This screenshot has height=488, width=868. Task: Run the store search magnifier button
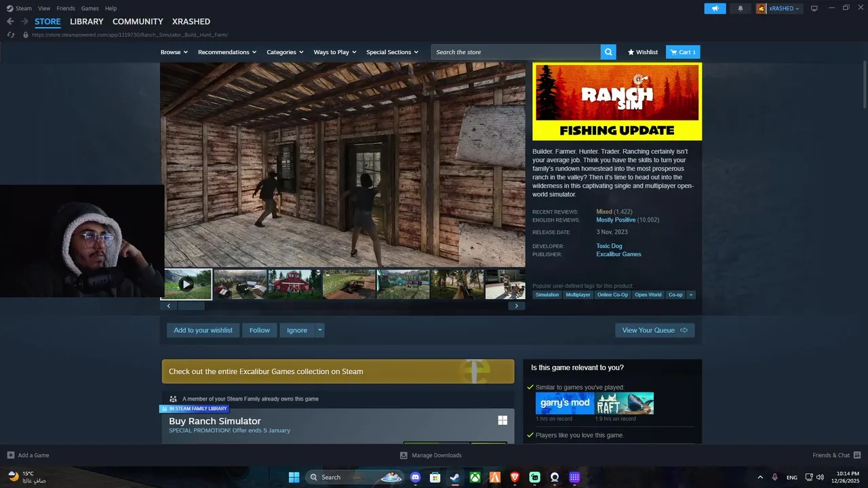608,52
